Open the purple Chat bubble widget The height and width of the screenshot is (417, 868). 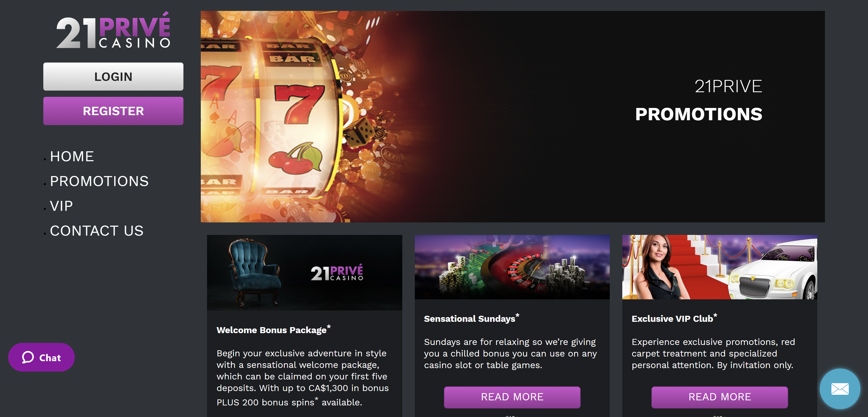(41, 357)
